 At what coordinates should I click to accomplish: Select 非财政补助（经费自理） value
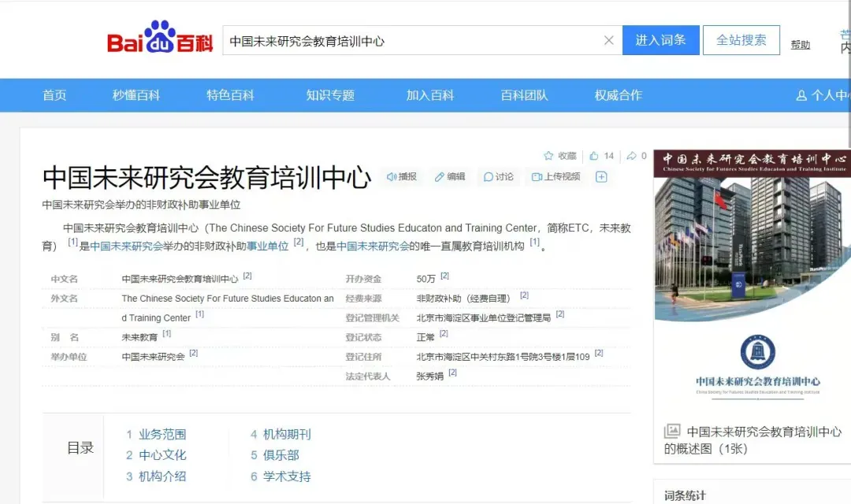[463, 298]
